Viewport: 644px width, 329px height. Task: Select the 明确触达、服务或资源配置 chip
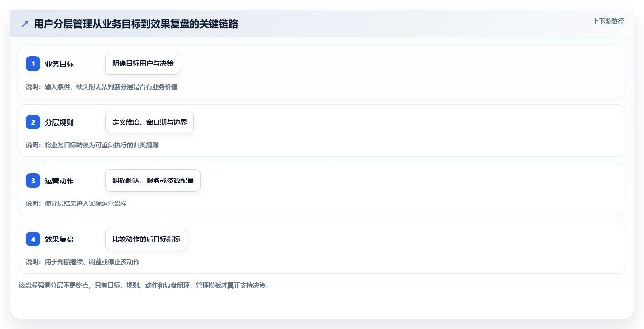[153, 181]
